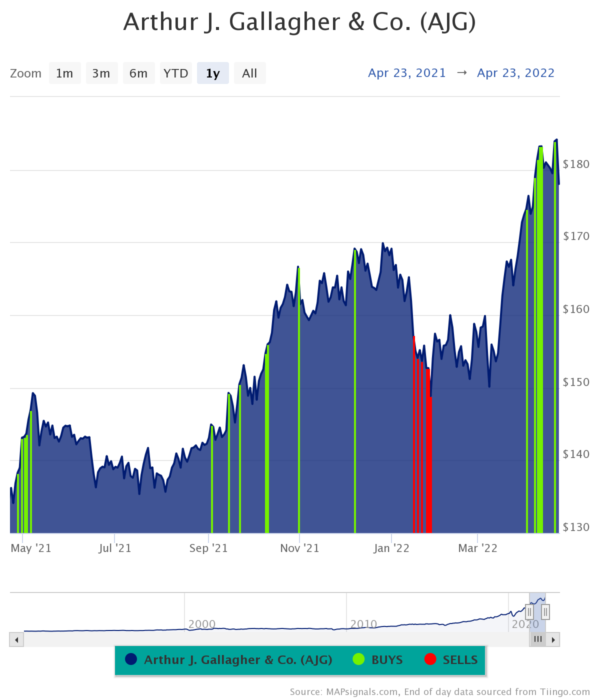Click the Sep '21 axis label

tap(208, 548)
